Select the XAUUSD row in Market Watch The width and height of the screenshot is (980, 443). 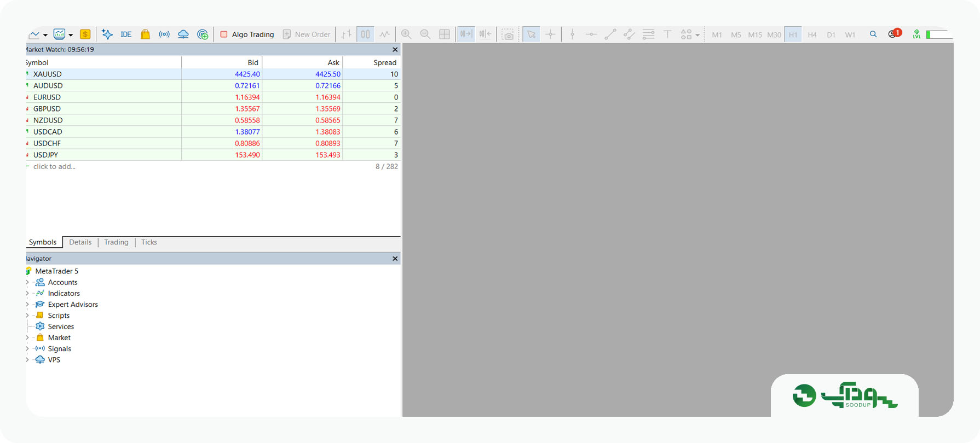(213, 74)
